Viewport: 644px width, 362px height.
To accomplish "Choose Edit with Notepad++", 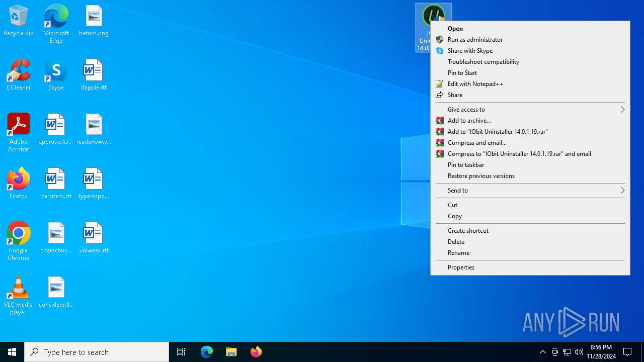I will (x=530, y=84).
